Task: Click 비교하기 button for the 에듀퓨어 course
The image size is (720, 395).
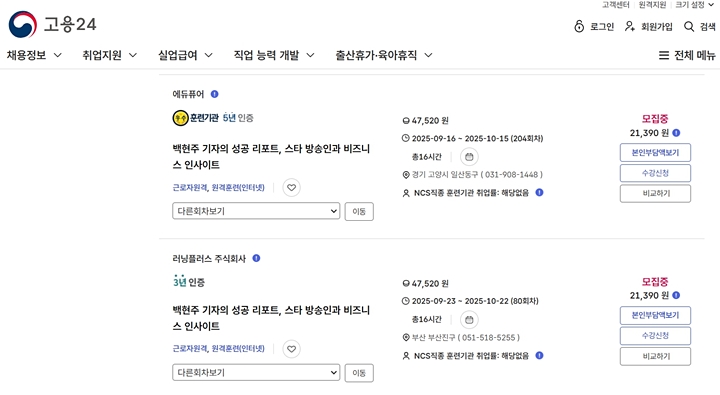Action: pos(655,193)
